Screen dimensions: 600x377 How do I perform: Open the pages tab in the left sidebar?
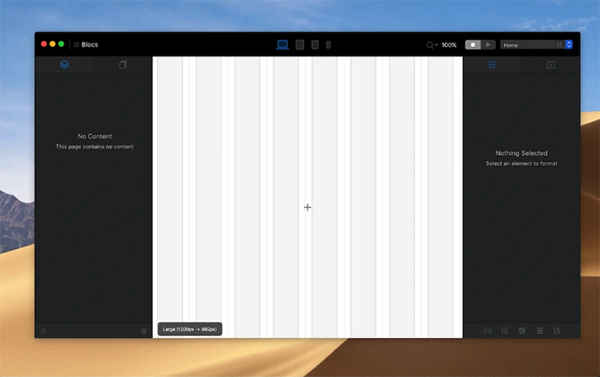(x=123, y=64)
